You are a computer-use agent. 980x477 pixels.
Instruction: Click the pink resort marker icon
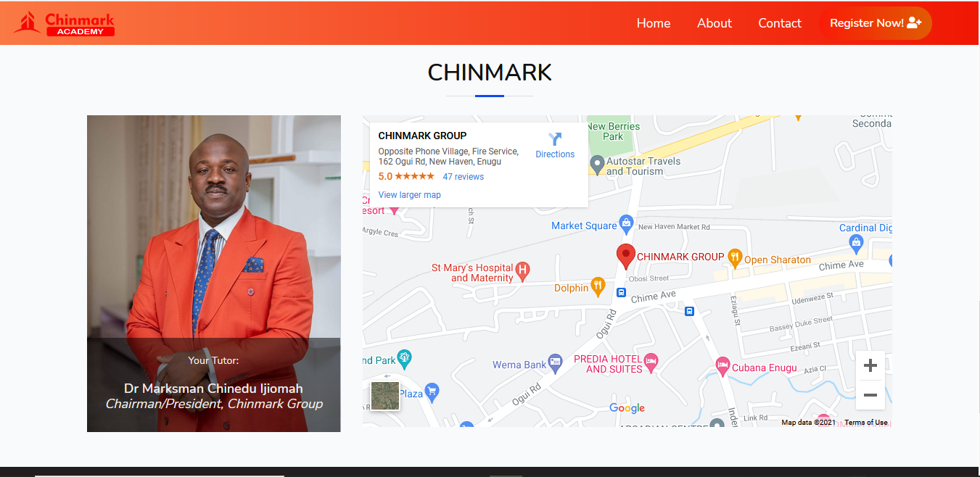(394, 210)
